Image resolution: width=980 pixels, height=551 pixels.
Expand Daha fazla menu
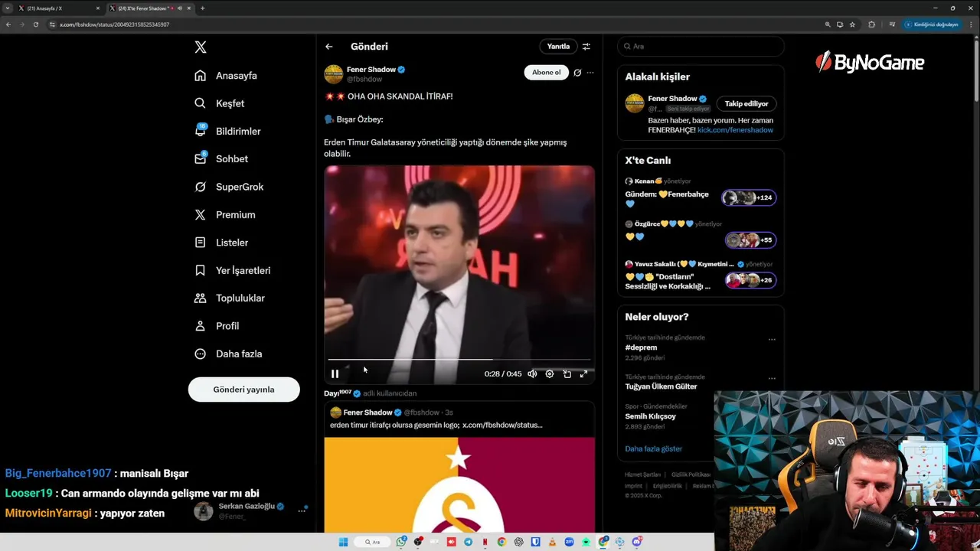(228, 354)
